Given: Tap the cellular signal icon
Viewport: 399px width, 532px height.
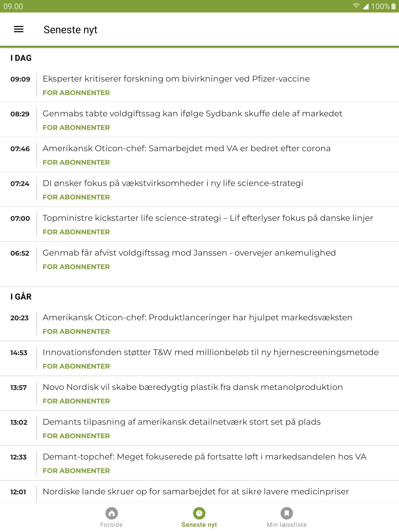Looking at the screenshot, I should pyautogui.click(x=365, y=6).
